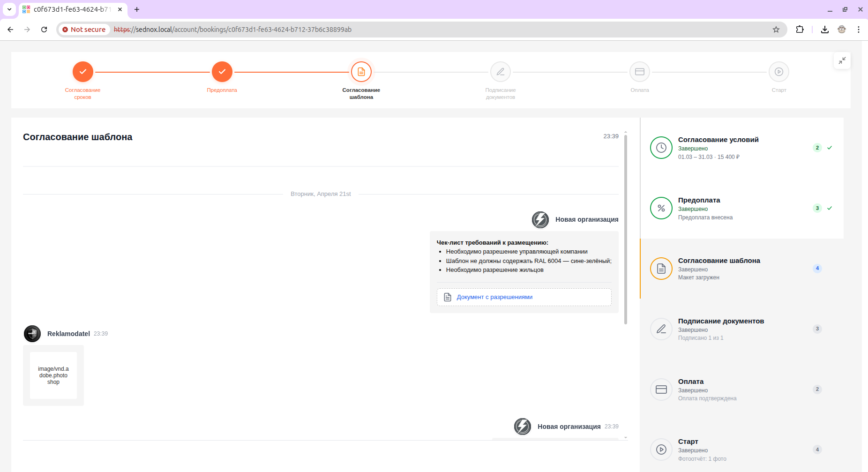Click the 'Фотоотчёт: 1 фото' status text

[702, 459]
